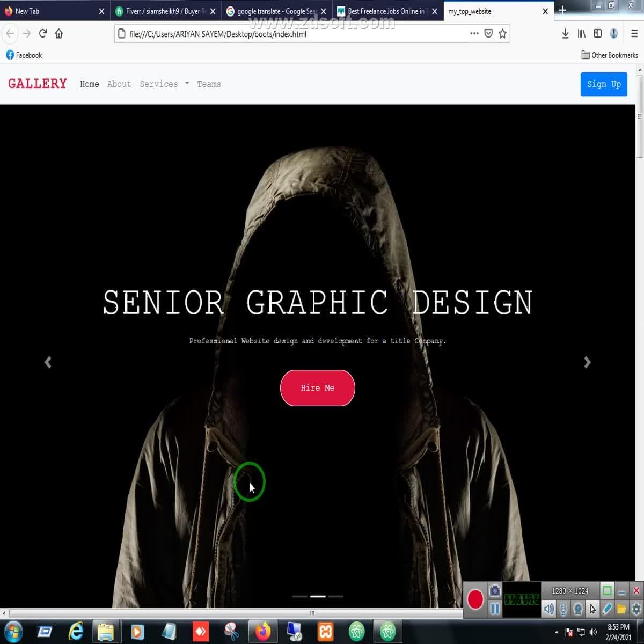Open the page actions meatball menu in address bar

[x=474, y=33]
